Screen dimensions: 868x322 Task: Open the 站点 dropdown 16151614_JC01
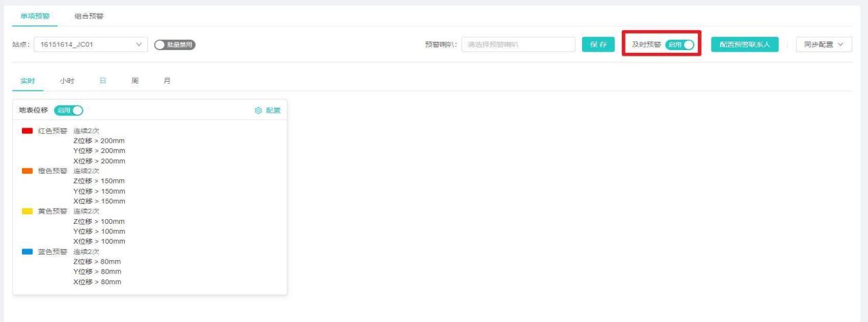point(91,45)
